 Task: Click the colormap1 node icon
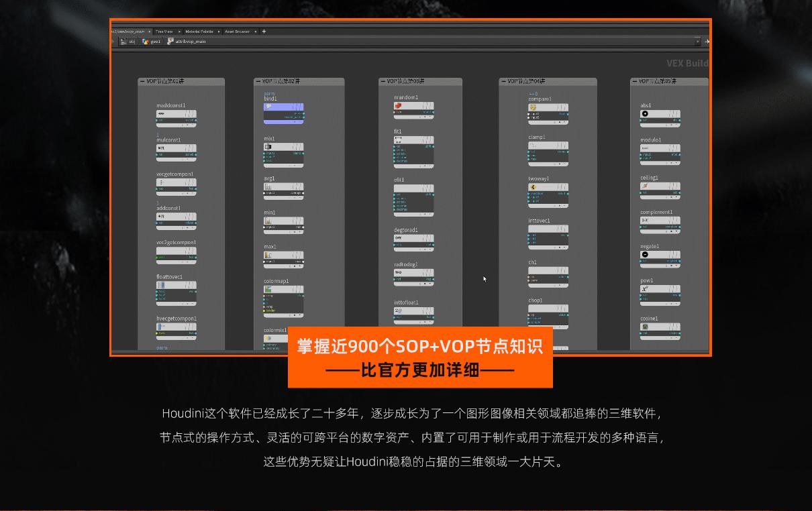tap(268, 290)
